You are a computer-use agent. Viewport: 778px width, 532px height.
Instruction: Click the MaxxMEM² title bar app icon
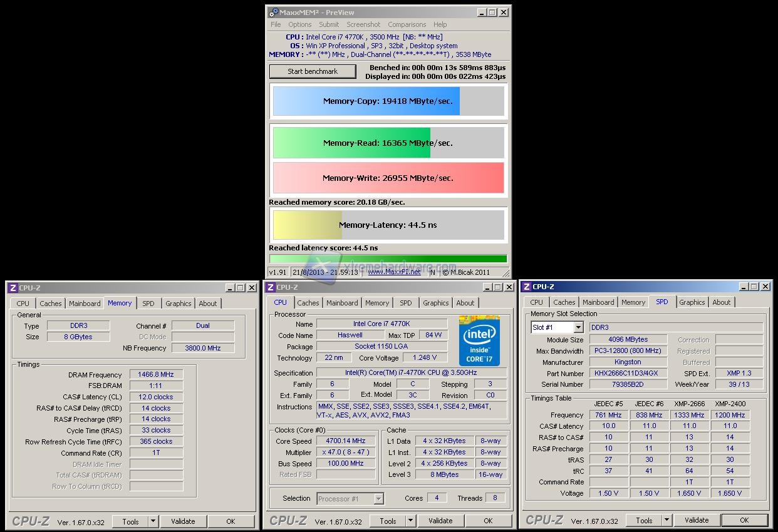pyautogui.click(x=273, y=13)
